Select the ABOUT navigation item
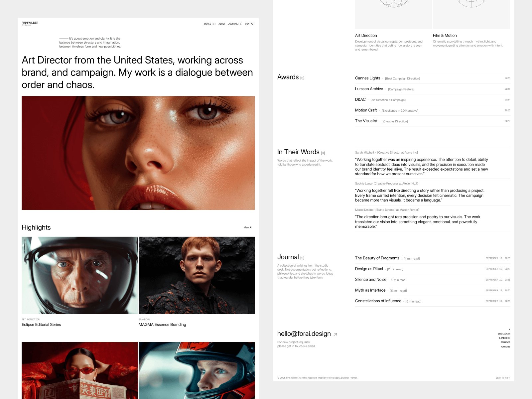This screenshot has height=399, width=532. coord(221,24)
